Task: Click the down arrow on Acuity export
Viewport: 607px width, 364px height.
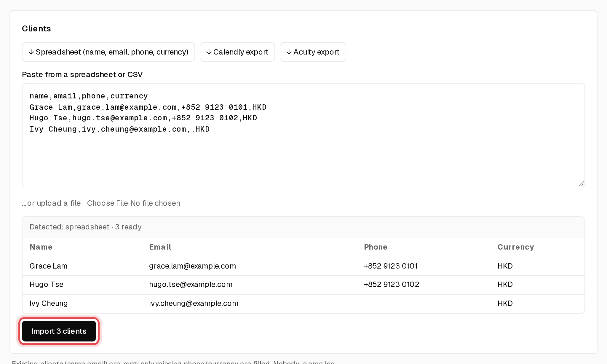Action: pyautogui.click(x=289, y=52)
